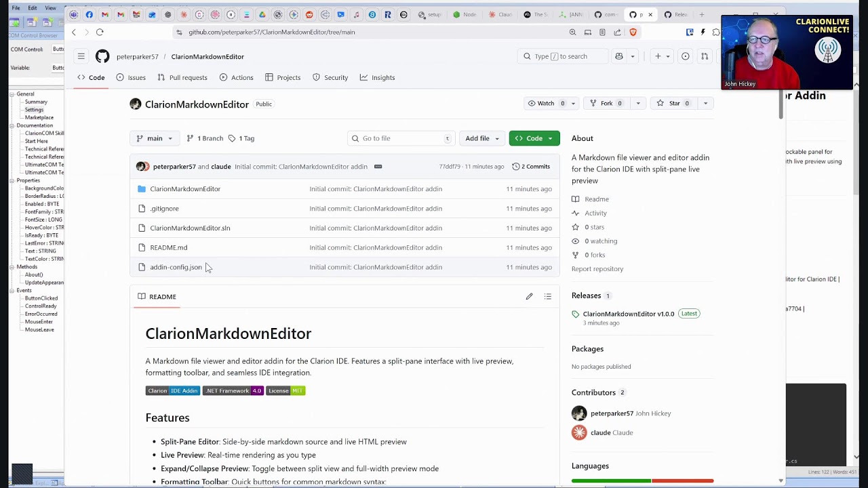Image resolution: width=868 pixels, height=488 pixels.
Task: Star the repository
Action: tap(672, 103)
